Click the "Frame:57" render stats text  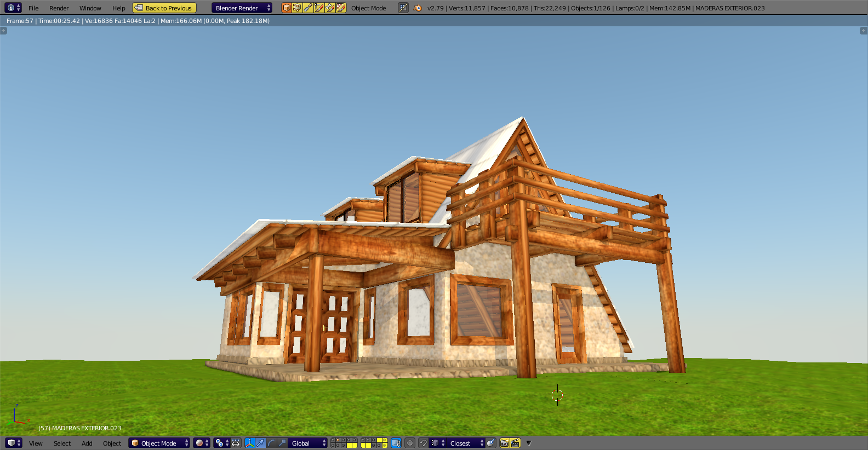[x=20, y=21]
